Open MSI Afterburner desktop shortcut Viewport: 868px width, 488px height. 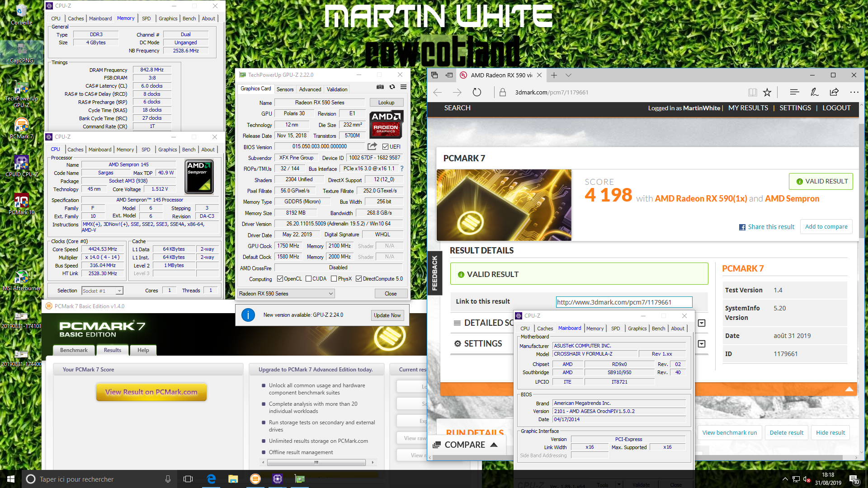(x=21, y=280)
